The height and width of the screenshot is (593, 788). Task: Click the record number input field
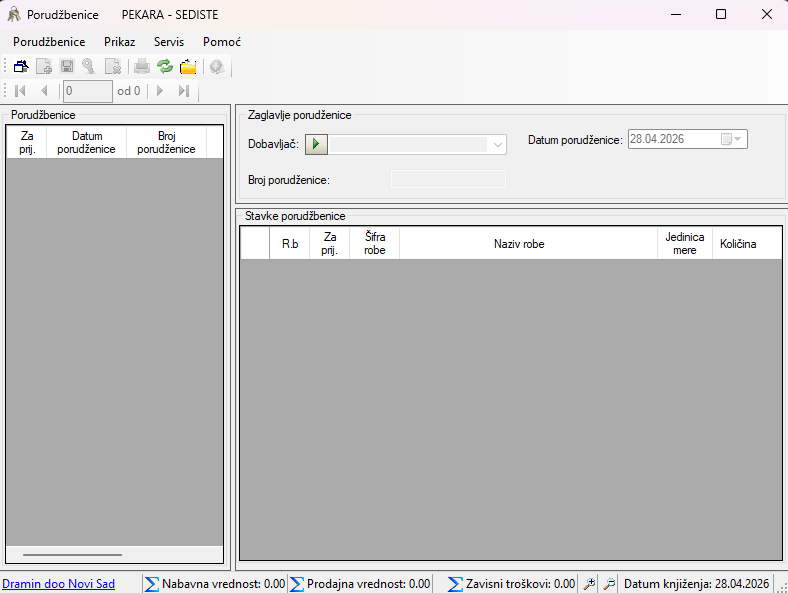point(87,91)
